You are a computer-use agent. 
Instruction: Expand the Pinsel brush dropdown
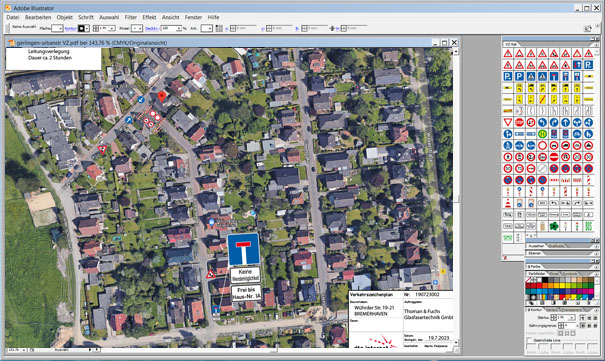click(137, 29)
